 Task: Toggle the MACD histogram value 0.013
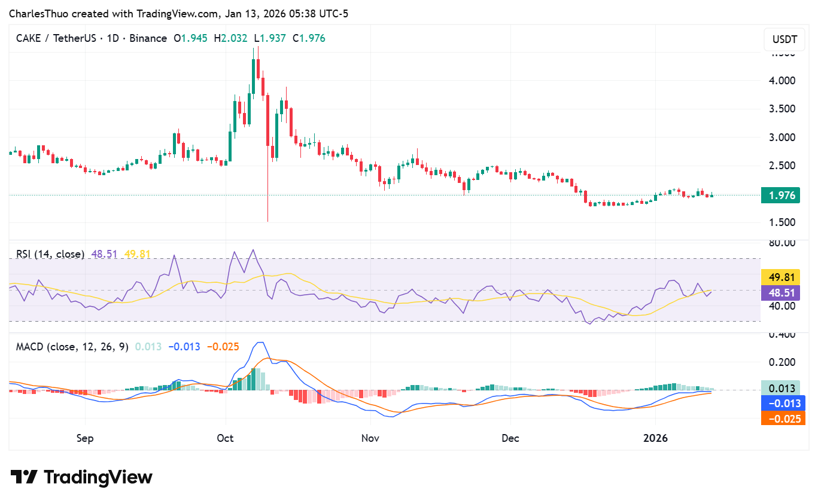(783, 388)
